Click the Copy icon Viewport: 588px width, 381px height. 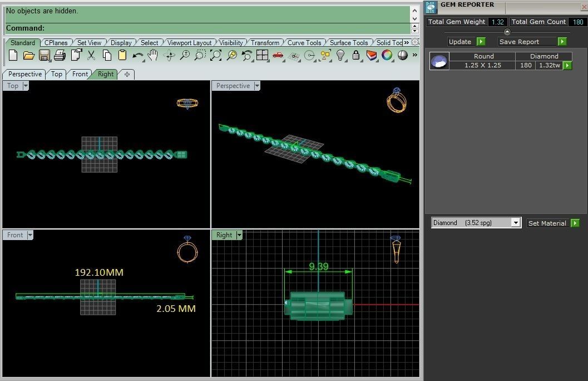pyautogui.click(x=107, y=56)
